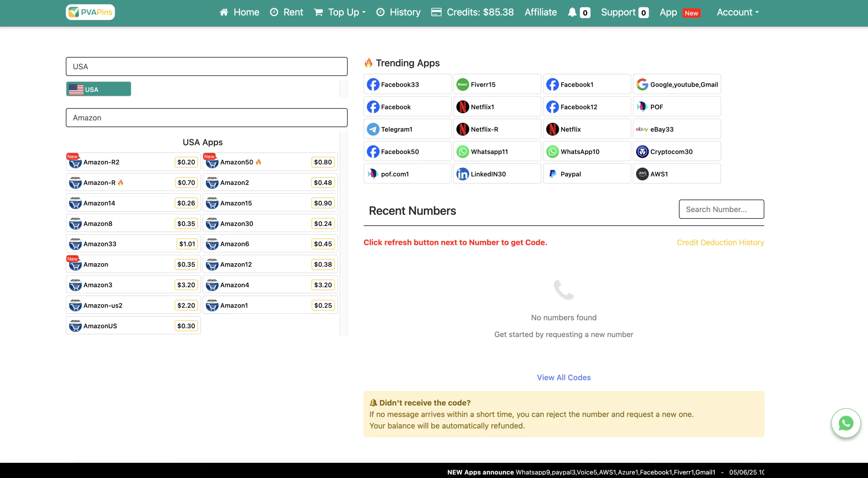This screenshot has height=478, width=868.
Task: Select the USA country button
Action: [99, 89]
